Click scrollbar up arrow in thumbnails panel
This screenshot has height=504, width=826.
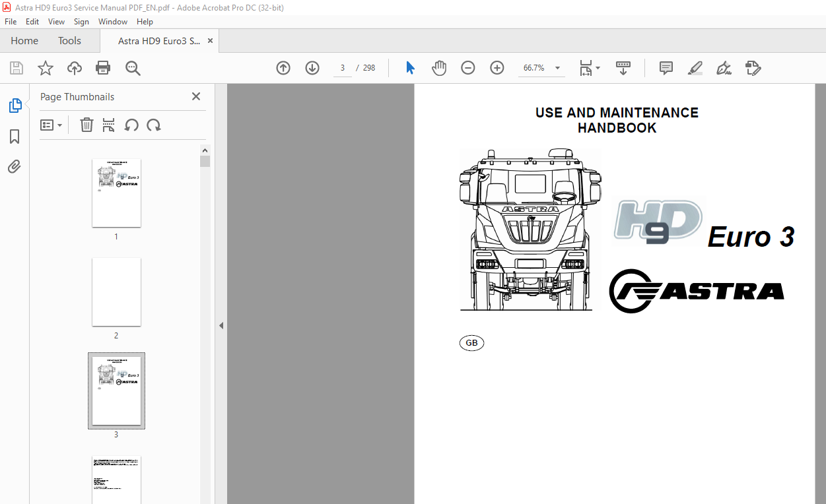tap(205, 150)
